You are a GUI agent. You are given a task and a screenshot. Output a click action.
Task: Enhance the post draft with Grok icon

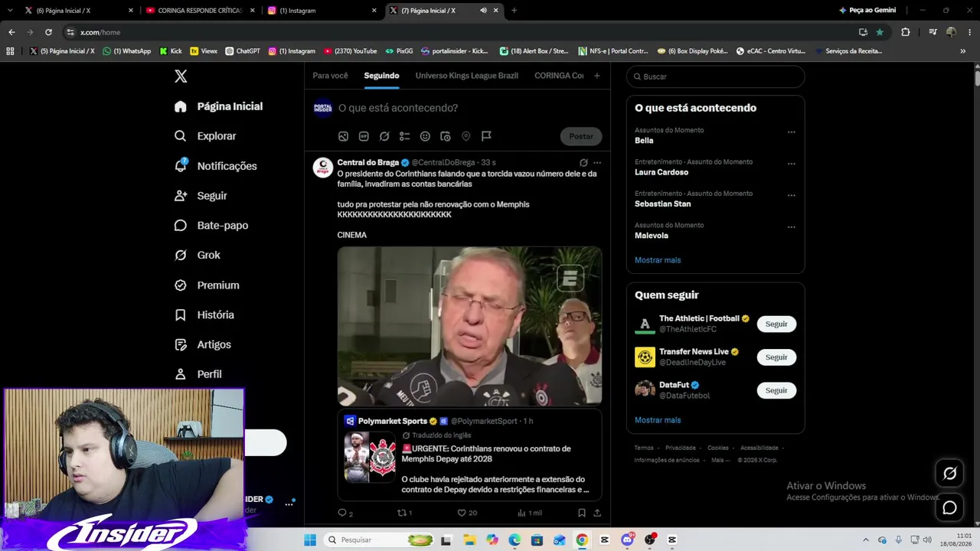pos(384,136)
